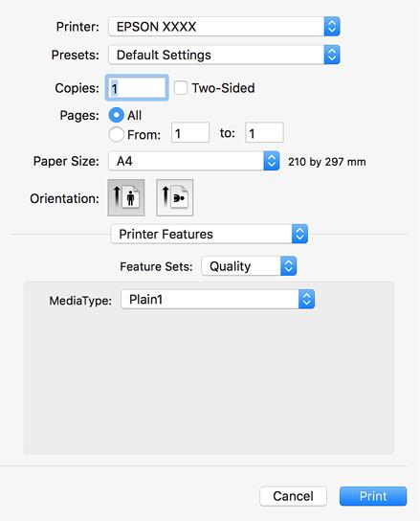Select the From page range radio button
Viewport: 420px width, 521px height.
pos(116,135)
